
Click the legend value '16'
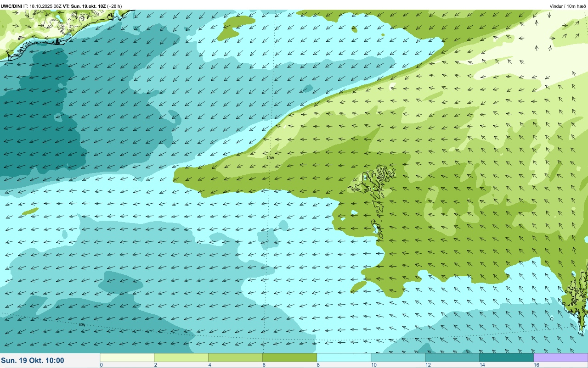click(536, 365)
